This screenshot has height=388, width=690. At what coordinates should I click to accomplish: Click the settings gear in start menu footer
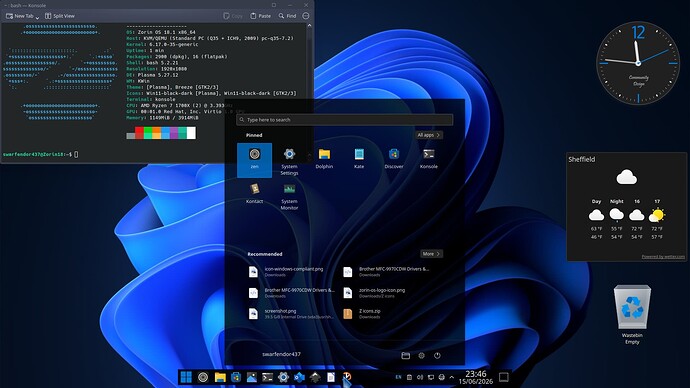coord(422,355)
